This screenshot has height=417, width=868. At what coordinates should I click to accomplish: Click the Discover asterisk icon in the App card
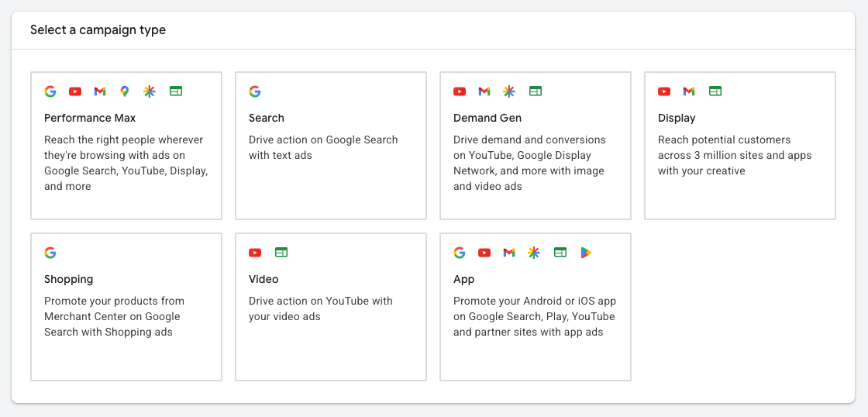click(534, 253)
